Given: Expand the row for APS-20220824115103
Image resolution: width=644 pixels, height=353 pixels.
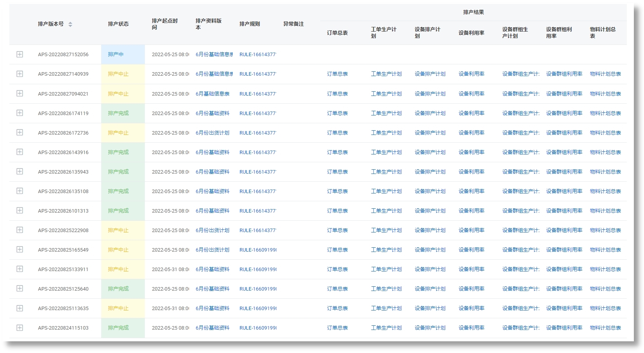Looking at the screenshot, I should (20, 328).
